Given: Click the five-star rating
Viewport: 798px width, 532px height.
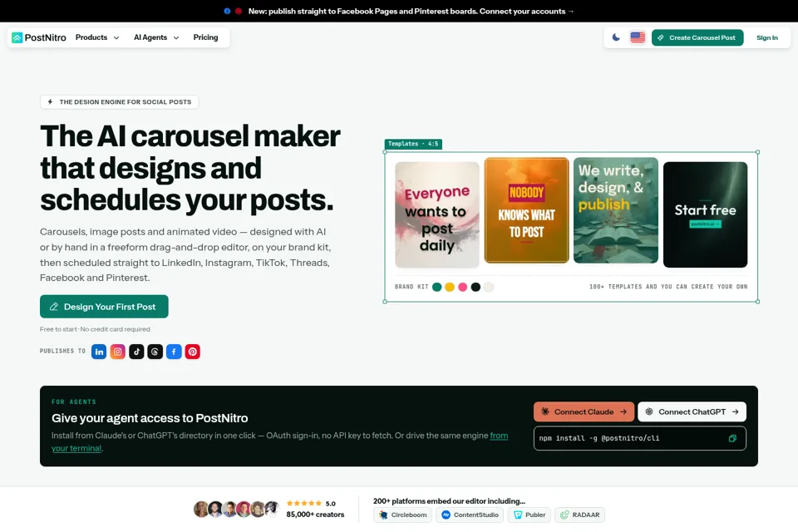Looking at the screenshot, I should (304, 504).
